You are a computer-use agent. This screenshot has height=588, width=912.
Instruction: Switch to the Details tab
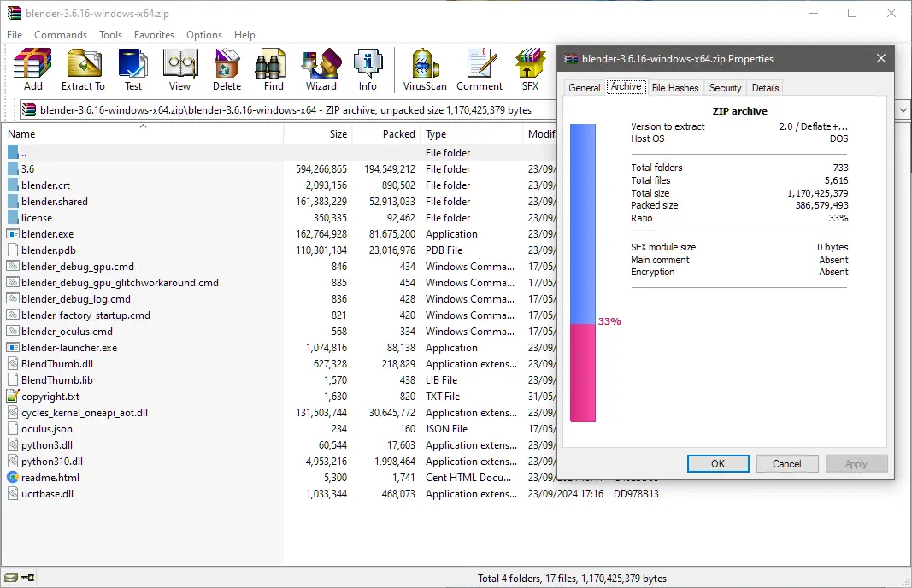pos(766,88)
